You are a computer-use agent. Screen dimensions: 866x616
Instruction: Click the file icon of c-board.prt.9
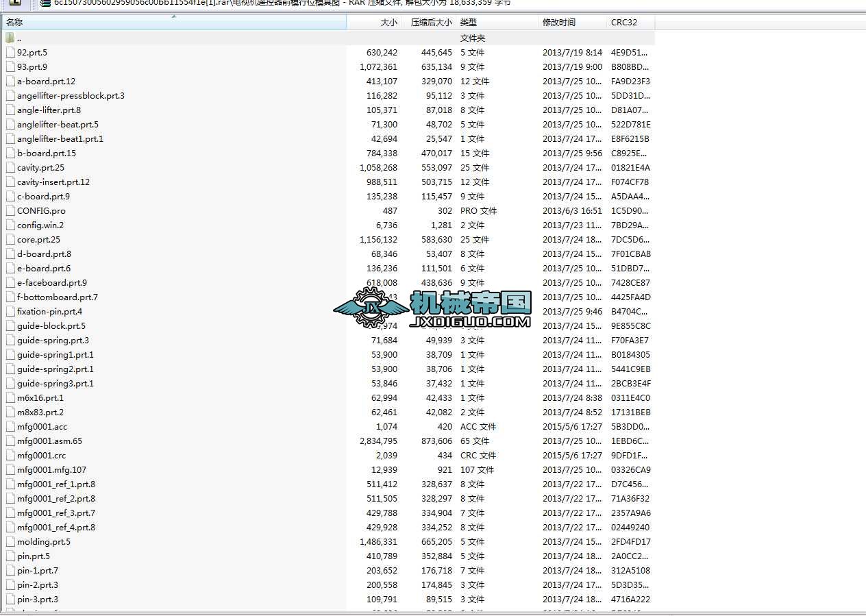10,197
